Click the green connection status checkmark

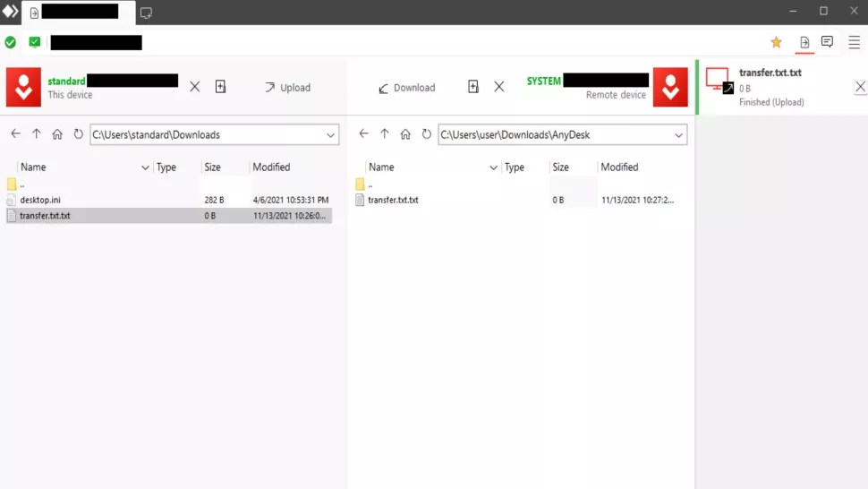click(x=11, y=42)
